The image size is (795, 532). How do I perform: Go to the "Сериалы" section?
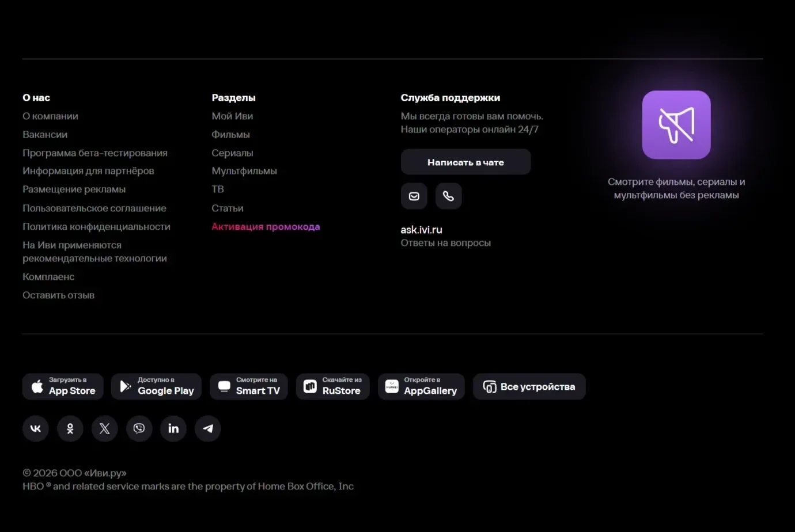233,153
